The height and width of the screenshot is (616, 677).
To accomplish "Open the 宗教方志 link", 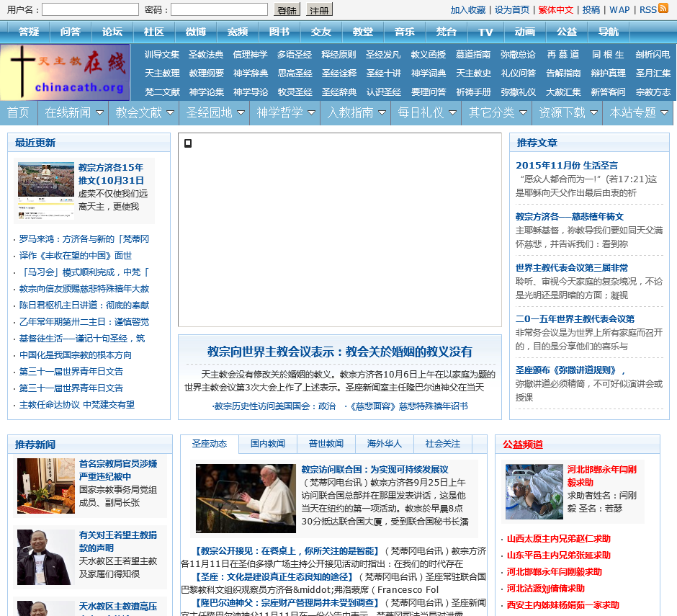I will click(x=653, y=92).
